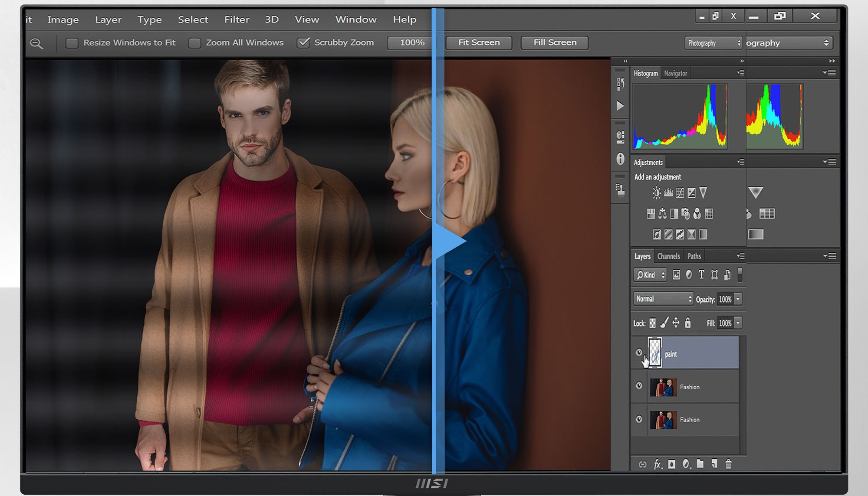This screenshot has width=868, height=496.
Task: Filter layers by pixel layers icon
Action: point(676,274)
